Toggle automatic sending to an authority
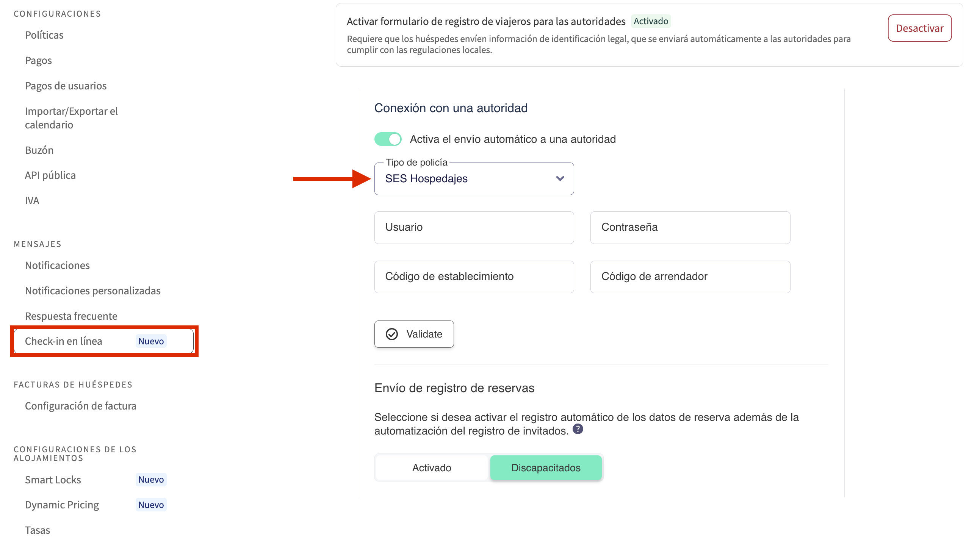The height and width of the screenshot is (544, 980). [388, 139]
